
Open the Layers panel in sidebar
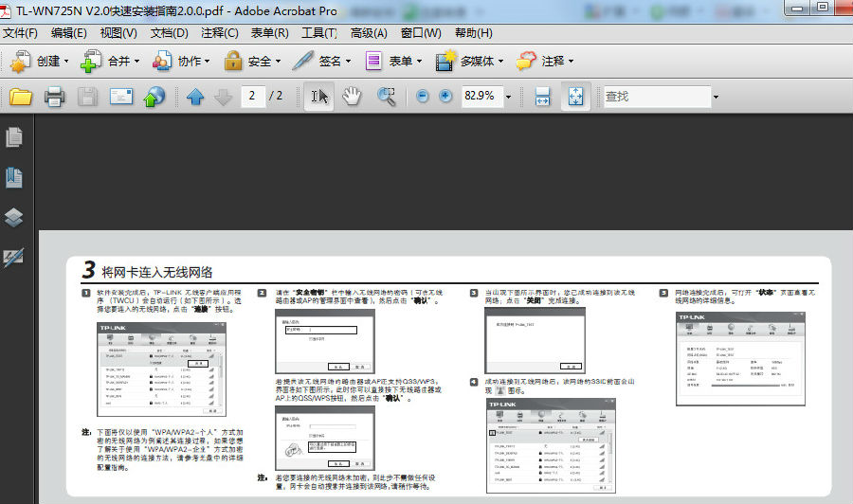pos(14,217)
